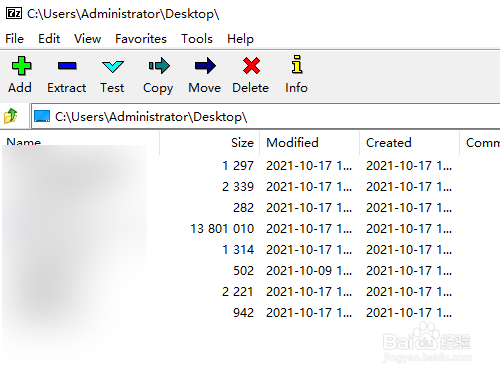The width and height of the screenshot is (500, 375).
Task: Select the Move arrow icon
Action: pos(205,66)
